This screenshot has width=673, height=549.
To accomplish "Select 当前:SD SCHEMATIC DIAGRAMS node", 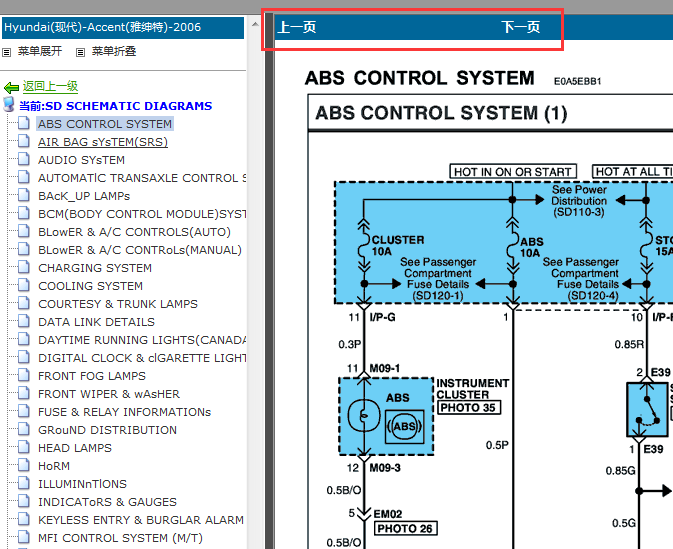I will (115, 106).
